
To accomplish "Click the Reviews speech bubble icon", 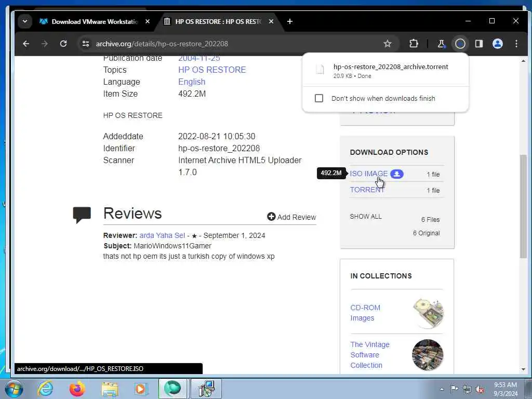I will point(82,215).
